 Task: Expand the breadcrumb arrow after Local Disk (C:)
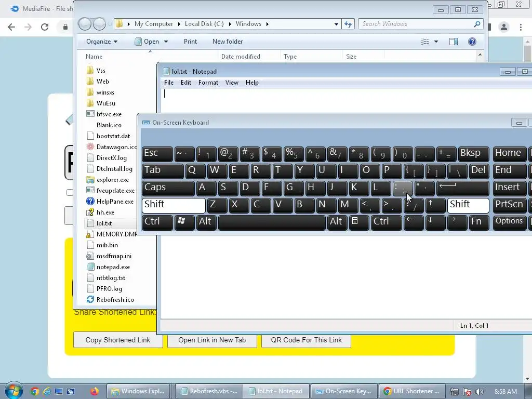[230, 24]
